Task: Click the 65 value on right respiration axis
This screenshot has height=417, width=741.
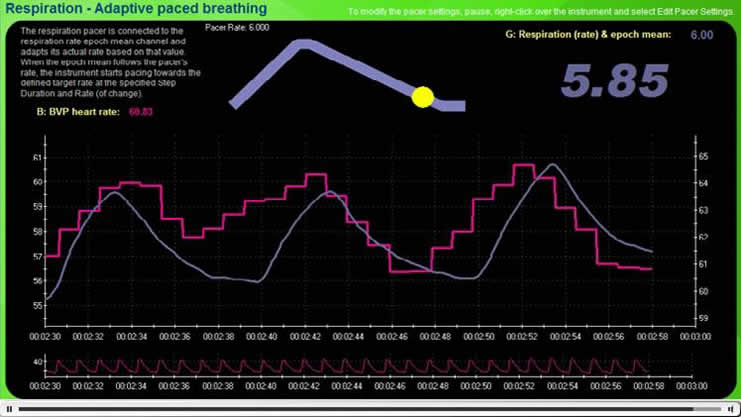Action: click(703, 157)
